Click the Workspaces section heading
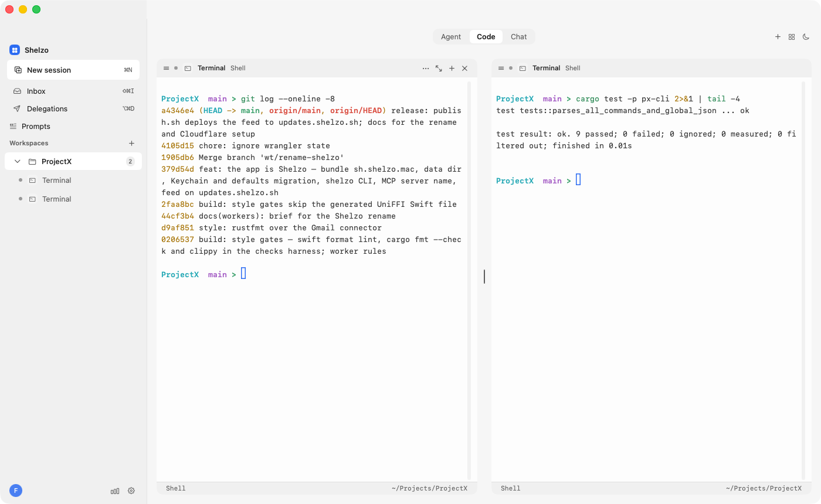 (x=29, y=143)
